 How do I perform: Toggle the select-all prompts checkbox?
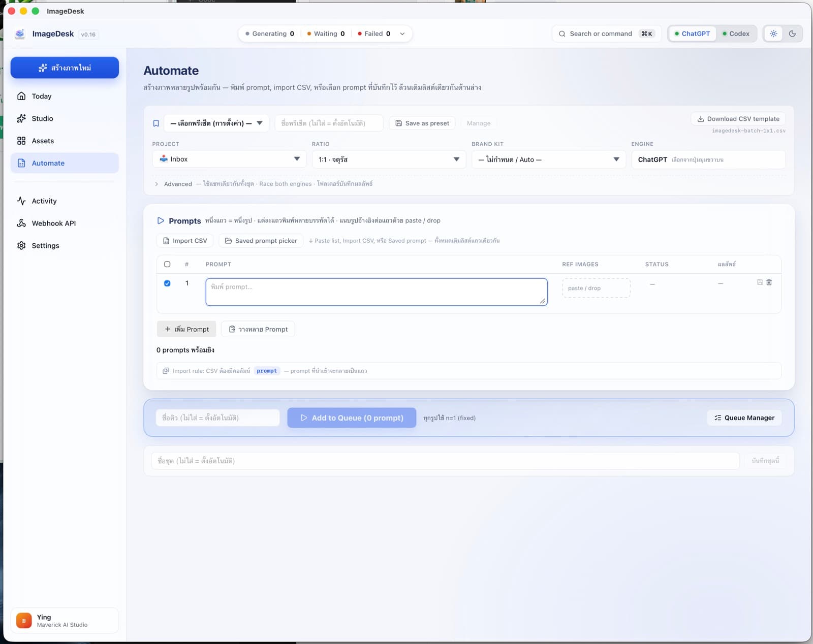click(x=167, y=264)
